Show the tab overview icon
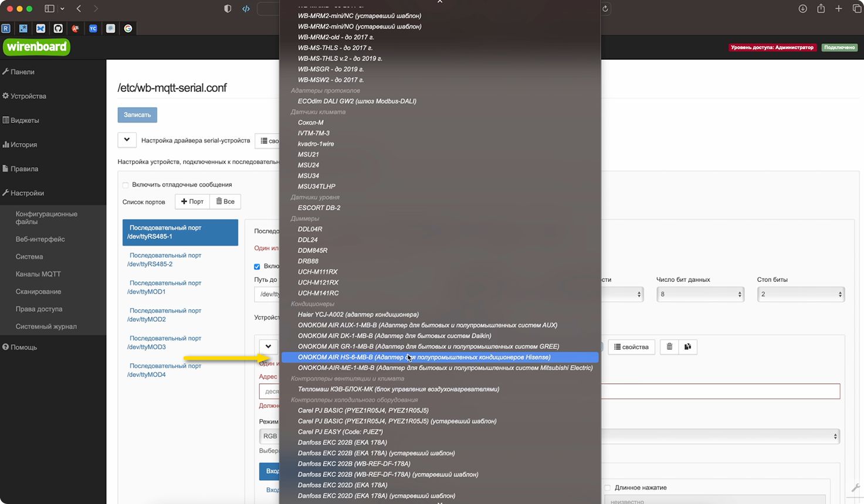 (856, 9)
